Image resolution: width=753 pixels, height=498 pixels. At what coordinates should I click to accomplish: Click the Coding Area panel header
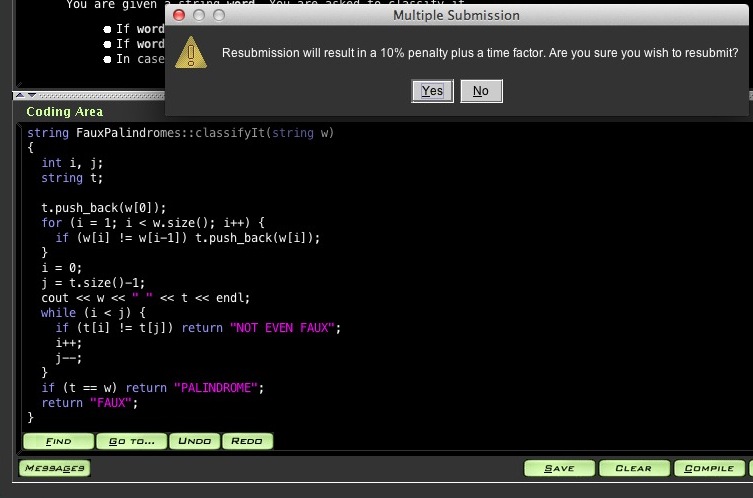click(65, 112)
